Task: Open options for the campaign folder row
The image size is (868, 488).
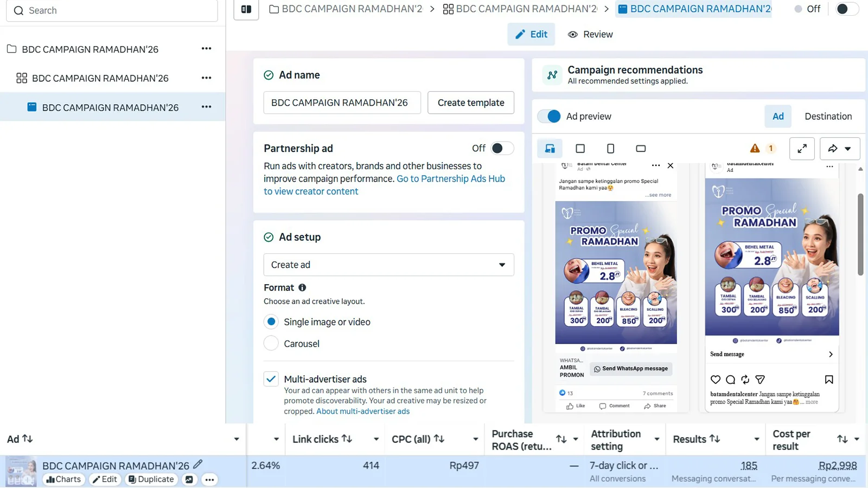Action: point(206,49)
